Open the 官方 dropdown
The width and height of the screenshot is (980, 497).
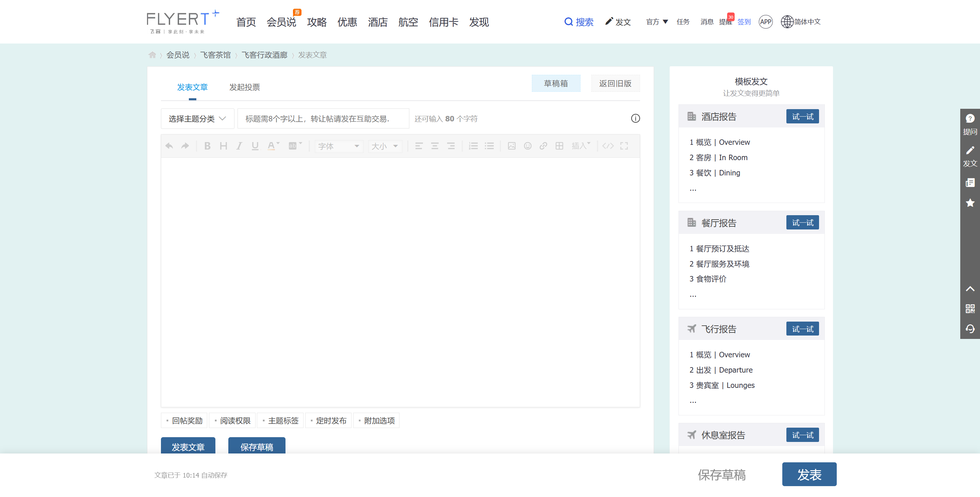click(x=657, y=22)
